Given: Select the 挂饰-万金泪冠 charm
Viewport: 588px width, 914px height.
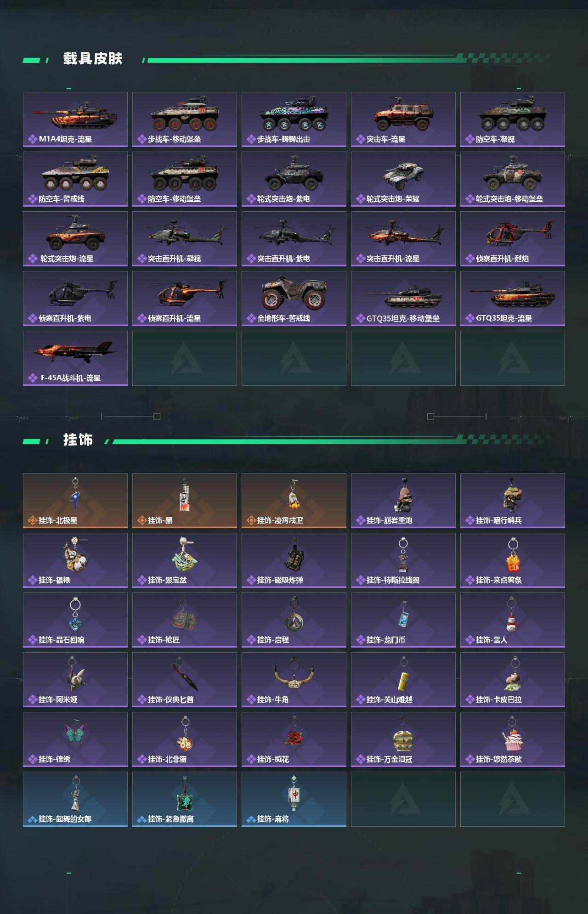Looking at the screenshot, I should [403, 739].
